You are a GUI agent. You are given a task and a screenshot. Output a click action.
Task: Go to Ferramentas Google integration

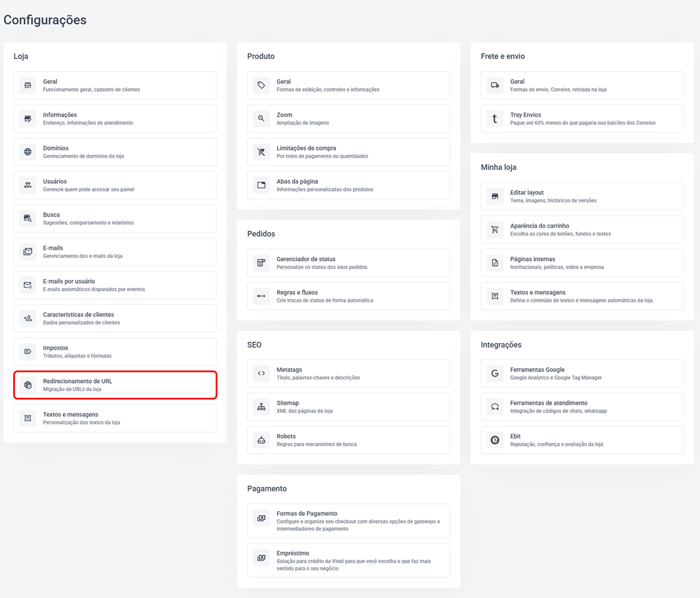[582, 373]
